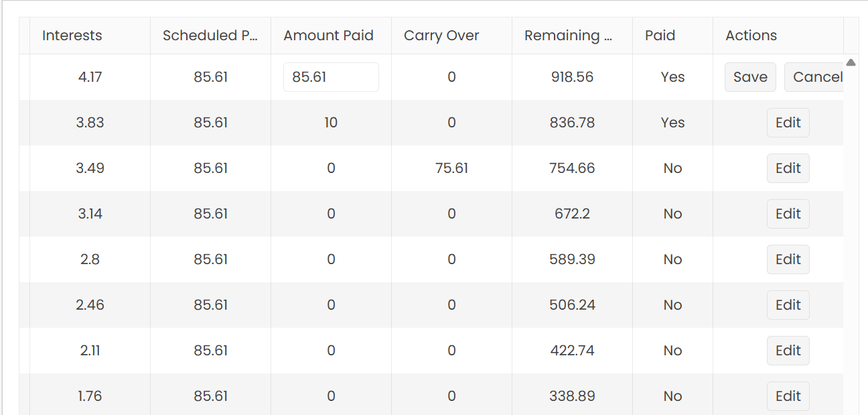Cancel editing the first row
Screen dimensions: 868x415
pos(814,77)
